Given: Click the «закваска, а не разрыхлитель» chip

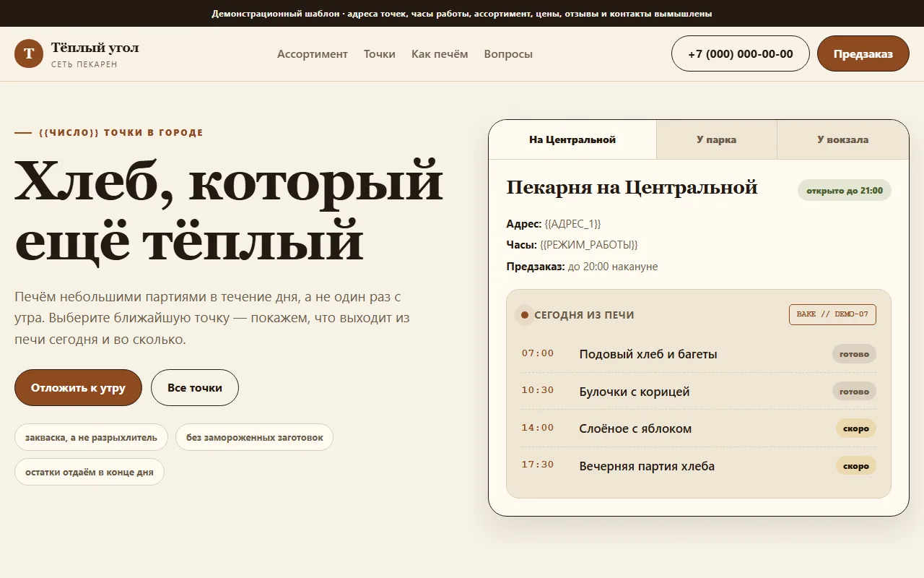Looking at the screenshot, I should [x=91, y=437].
